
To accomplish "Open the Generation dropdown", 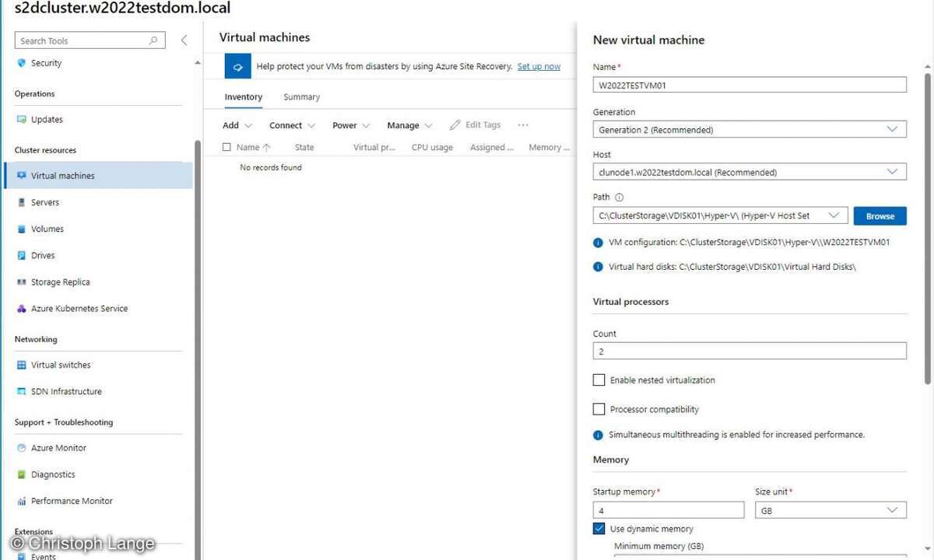I will pyautogui.click(x=749, y=130).
